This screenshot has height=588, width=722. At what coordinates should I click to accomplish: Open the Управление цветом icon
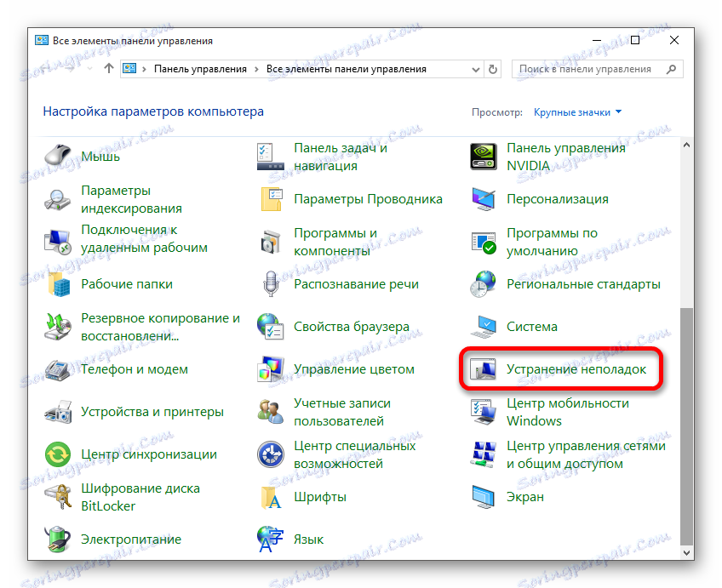(x=270, y=369)
